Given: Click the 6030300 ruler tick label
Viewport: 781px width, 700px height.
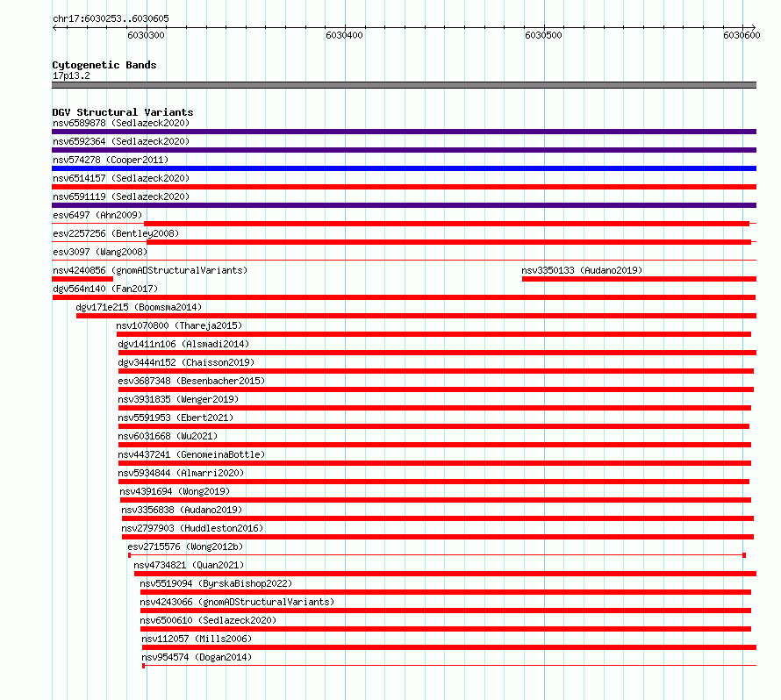Looking at the screenshot, I should pyautogui.click(x=146, y=35).
